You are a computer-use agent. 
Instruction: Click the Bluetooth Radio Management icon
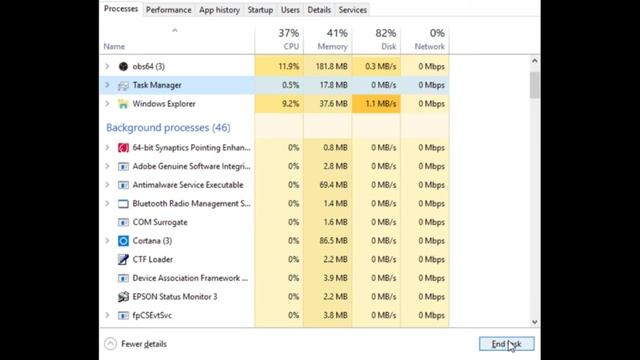[x=123, y=204]
